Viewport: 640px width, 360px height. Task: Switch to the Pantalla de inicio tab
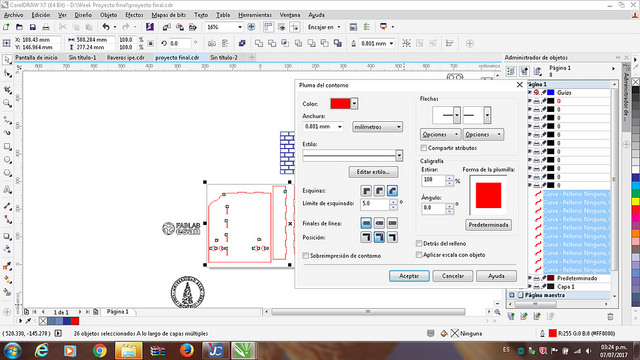(36, 58)
